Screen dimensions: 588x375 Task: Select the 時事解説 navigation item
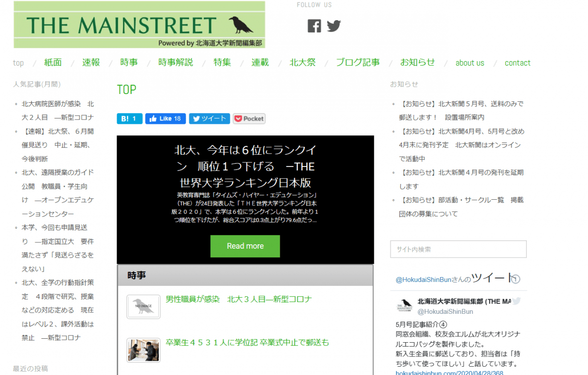tap(175, 63)
